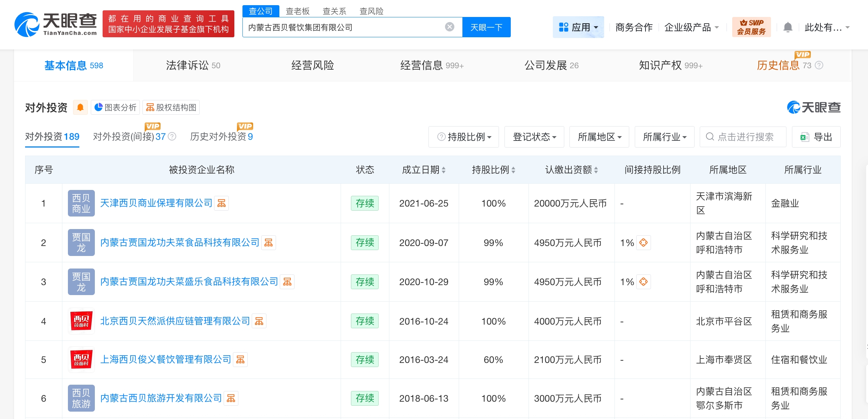Click the TianYanCha logo in the header
Screen dimensions: 868x419
55,24
